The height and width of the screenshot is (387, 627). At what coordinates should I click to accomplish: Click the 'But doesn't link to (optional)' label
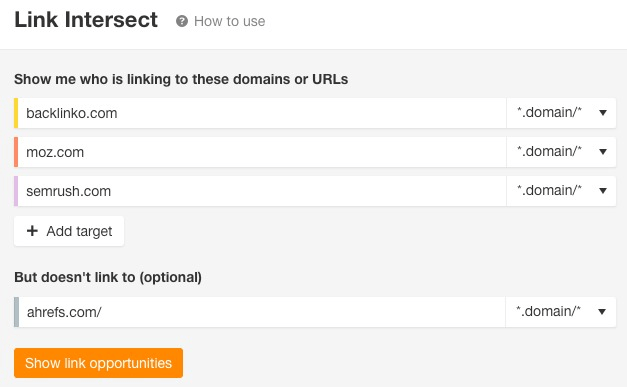coord(108,277)
